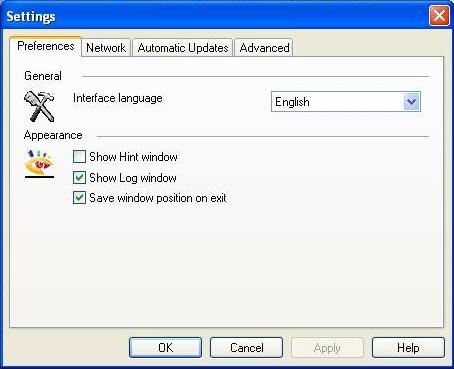Click the Cancel button
This screenshot has width=454, height=369.
(x=246, y=348)
